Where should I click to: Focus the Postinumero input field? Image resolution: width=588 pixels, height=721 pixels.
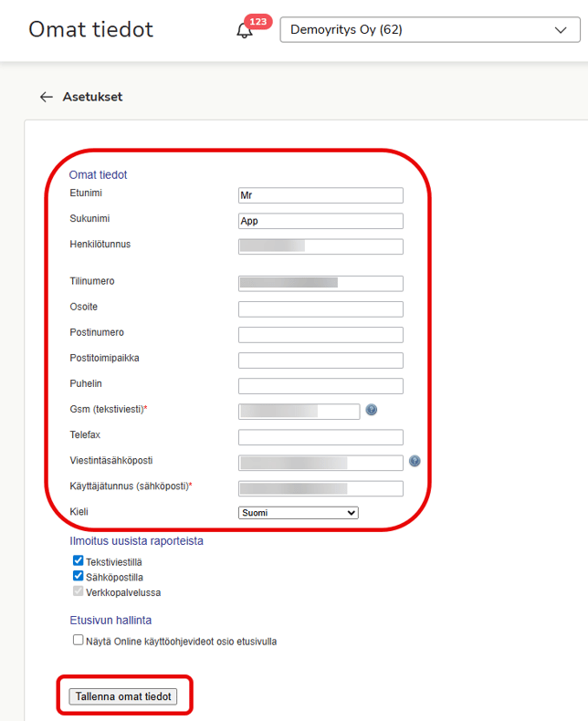(320, 335)
